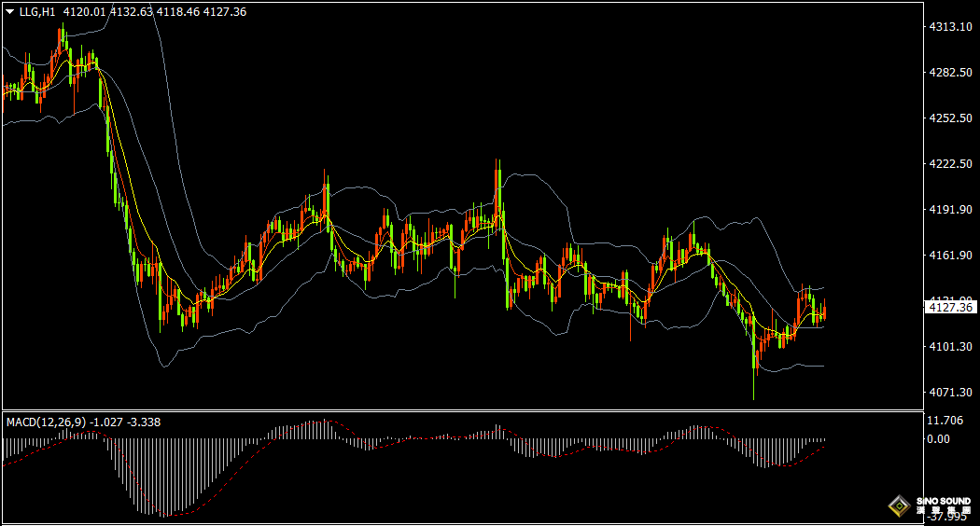Click the 4313.10 price axis label
This screenshot has width=980, height=526.
pyautogui.click(x=951, y=27)
